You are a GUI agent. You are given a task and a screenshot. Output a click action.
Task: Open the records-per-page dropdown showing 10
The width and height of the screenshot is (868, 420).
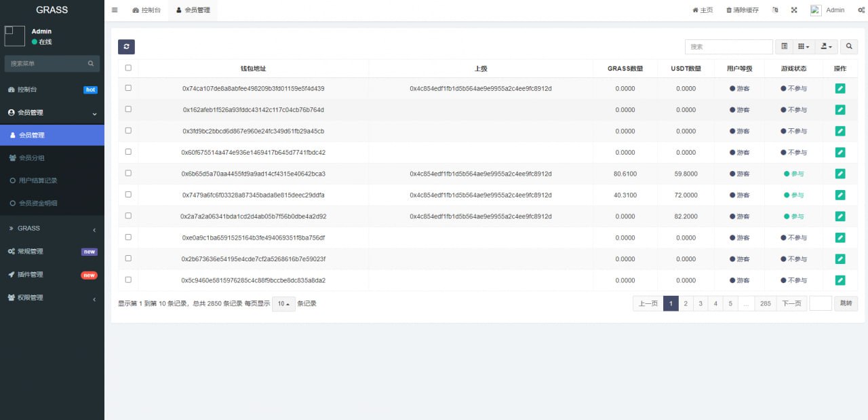coord(283,304)
